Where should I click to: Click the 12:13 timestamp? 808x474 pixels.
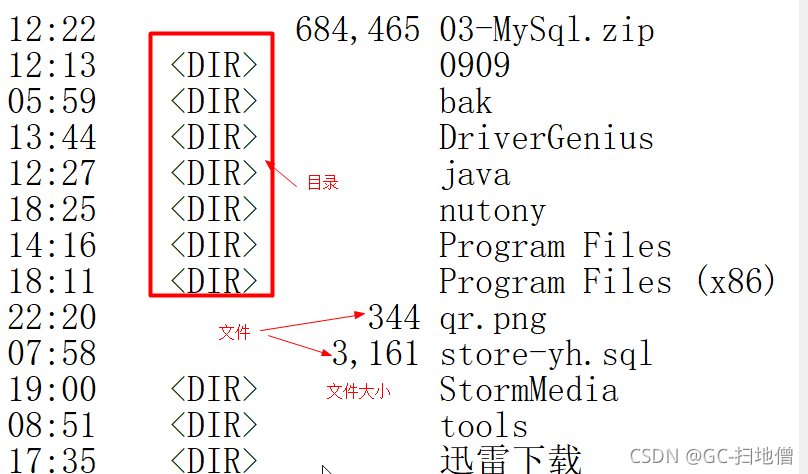[x=52, y=65]
